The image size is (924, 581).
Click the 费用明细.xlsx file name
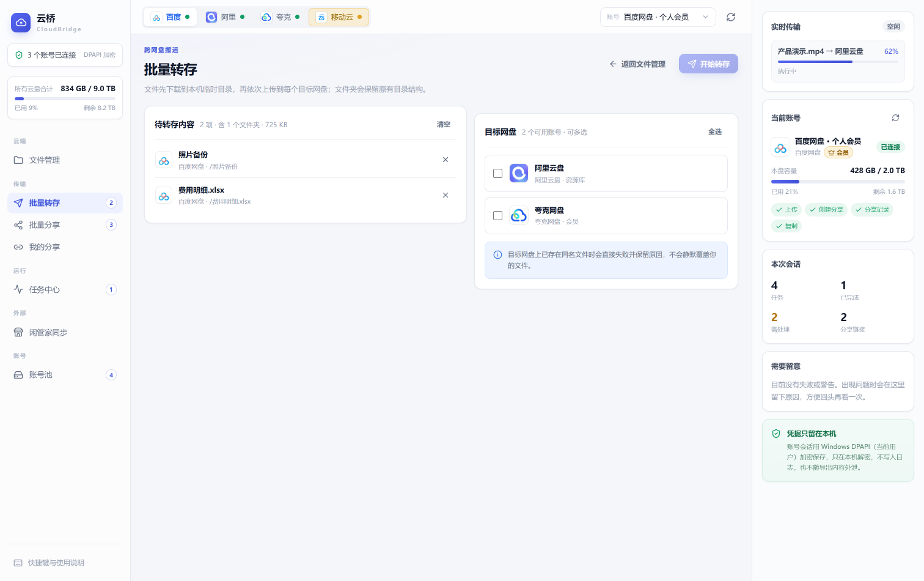(201, 190)
